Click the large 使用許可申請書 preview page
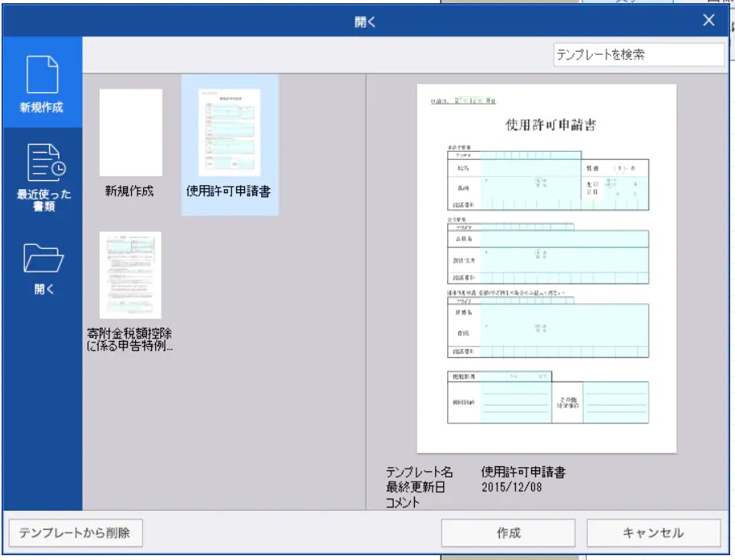 pos(547,268)
